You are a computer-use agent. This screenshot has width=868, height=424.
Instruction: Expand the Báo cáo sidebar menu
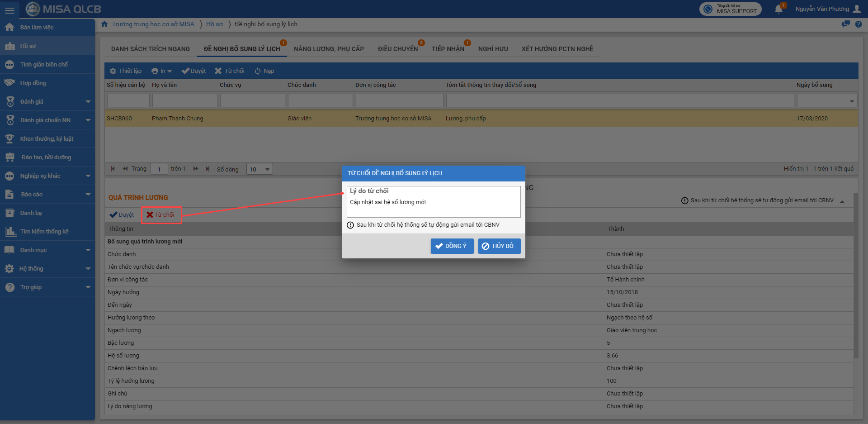click(x=88, y=195)
